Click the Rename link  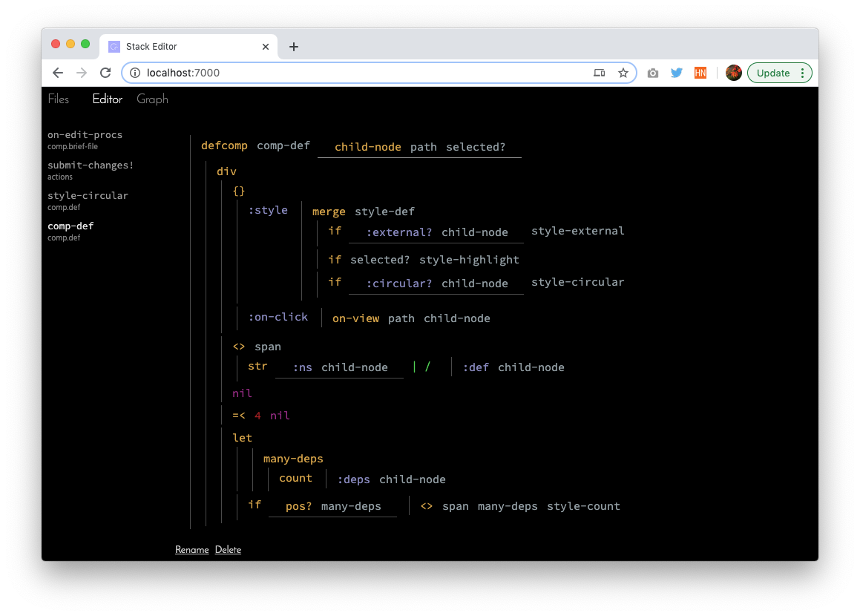tap(192, 550)
